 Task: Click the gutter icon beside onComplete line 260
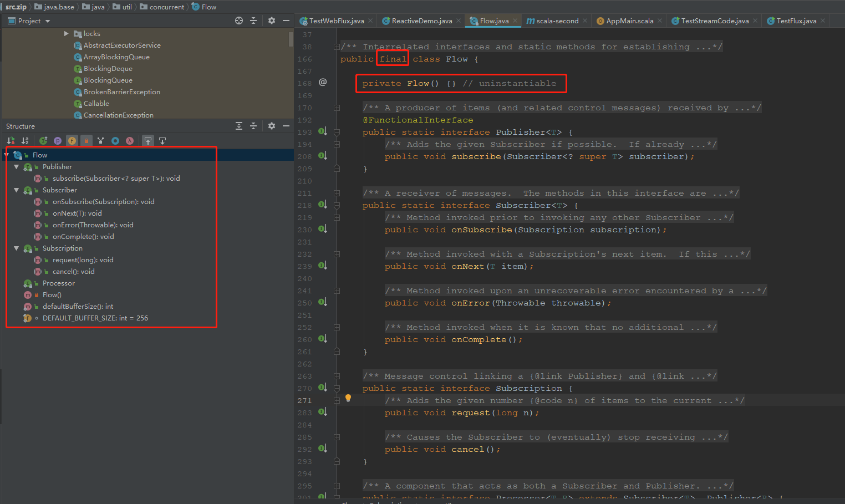point(323,339)
